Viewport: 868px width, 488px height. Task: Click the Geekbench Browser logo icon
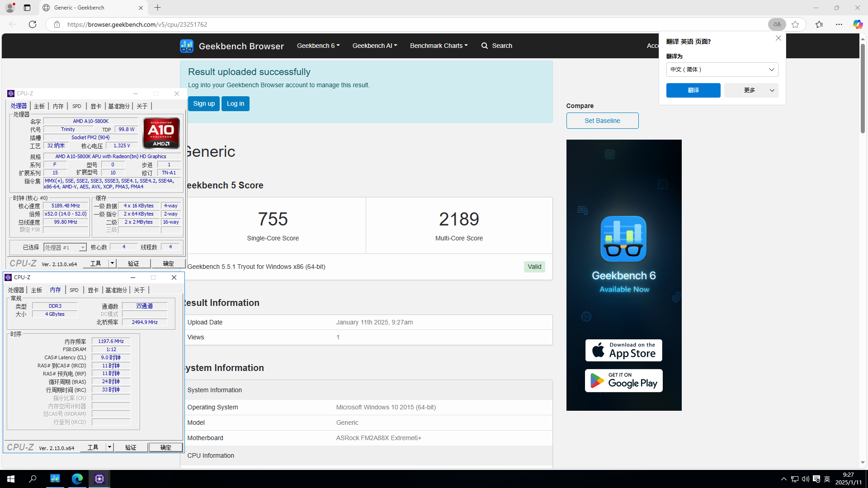point(186,46)
